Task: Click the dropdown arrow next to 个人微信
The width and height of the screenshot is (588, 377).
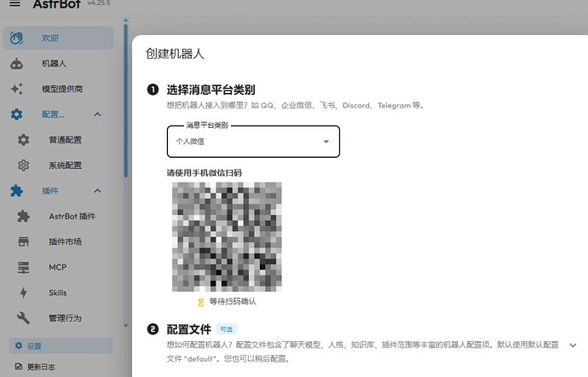Action: pyautogui.click(x=326, y=142)
